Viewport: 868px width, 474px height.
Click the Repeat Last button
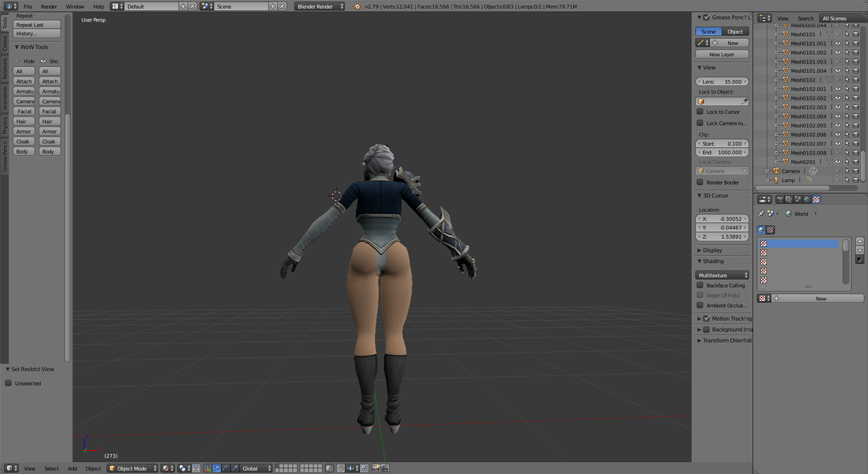(37, 24)
